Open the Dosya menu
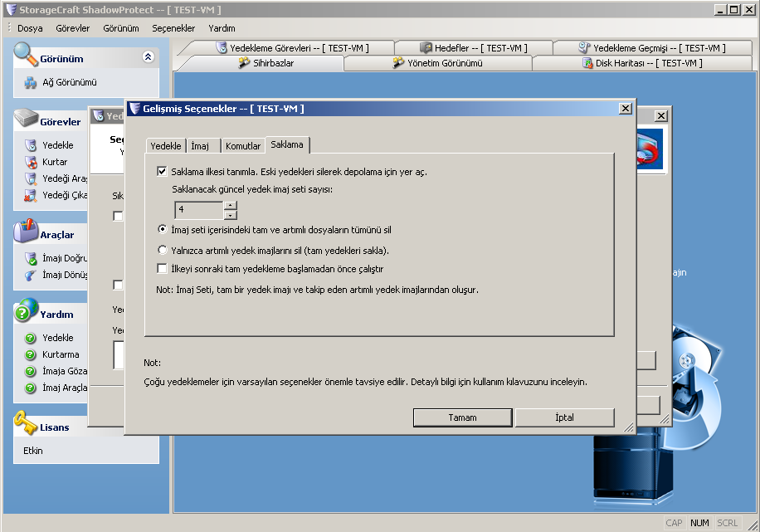This screenshot has width=760, height=532. point(30,28)
